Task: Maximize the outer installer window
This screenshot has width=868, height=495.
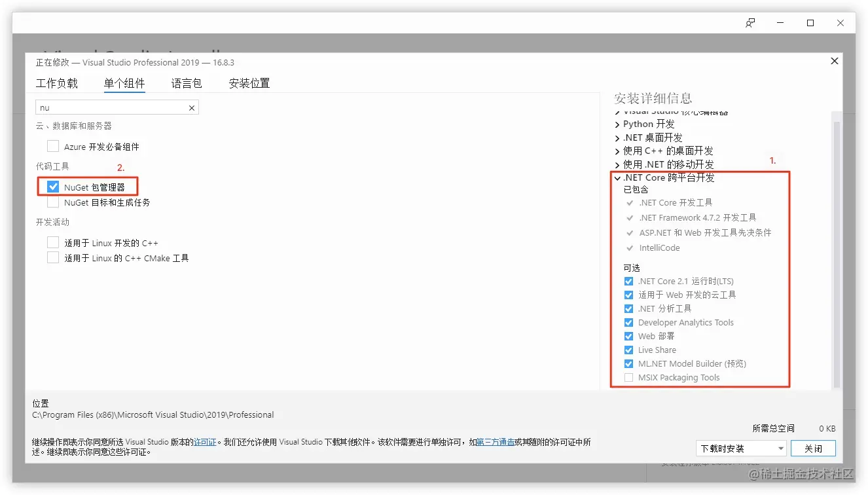Action: pyautogui.click(x=810, y=23)
